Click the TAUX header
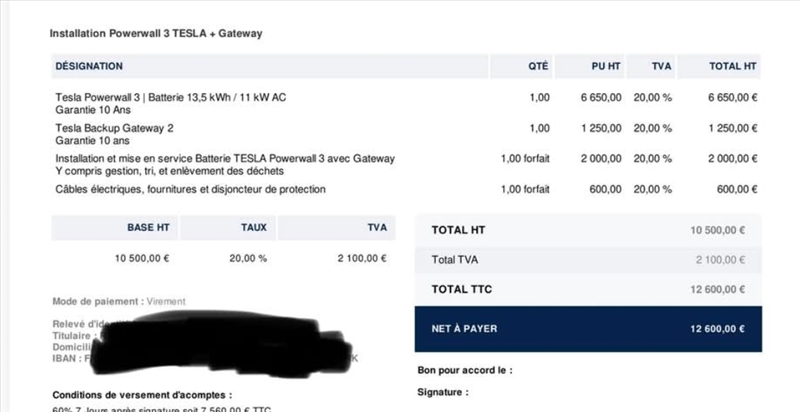 click(254, 227)
